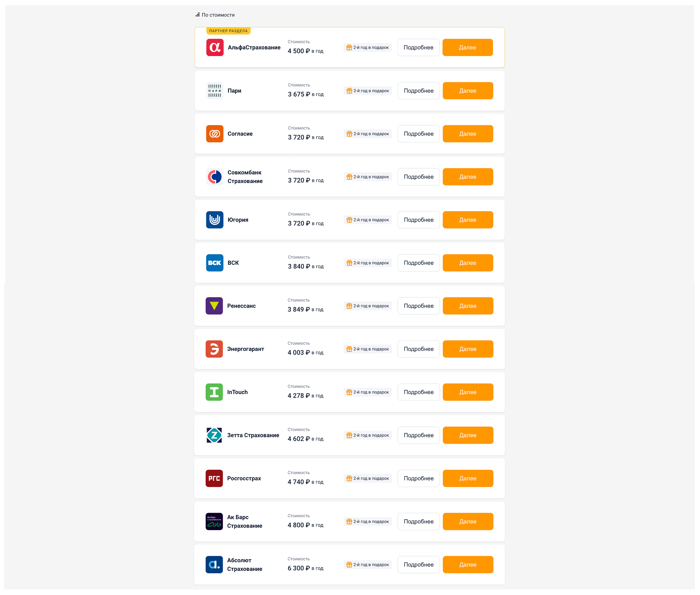The image size is (700, 595).
Task: Click the Росгосстрах company icon
Action: tap(214, 478)
